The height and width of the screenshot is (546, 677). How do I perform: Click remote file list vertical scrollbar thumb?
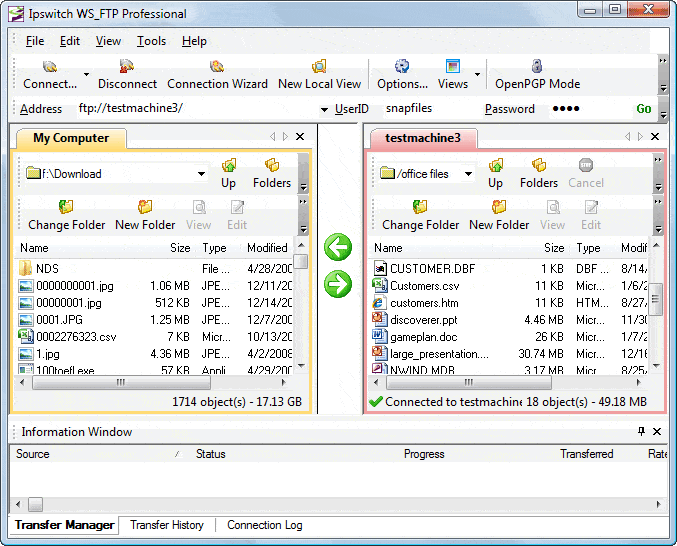656,299
